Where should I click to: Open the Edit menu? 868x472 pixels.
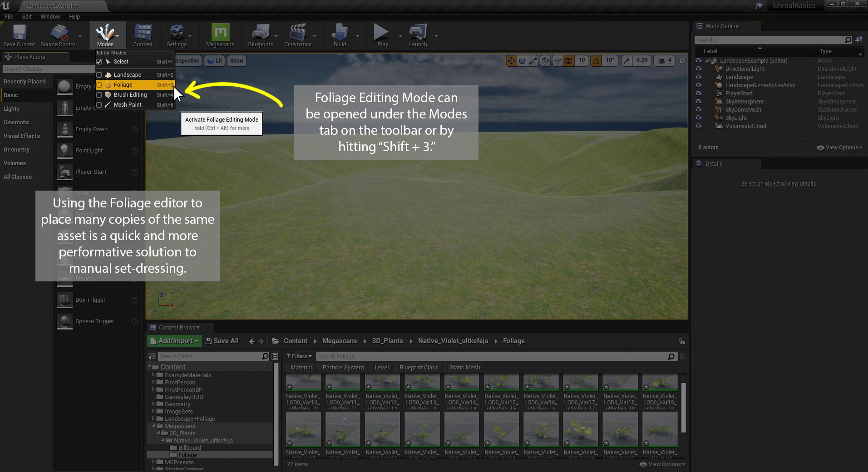(27, 16)
